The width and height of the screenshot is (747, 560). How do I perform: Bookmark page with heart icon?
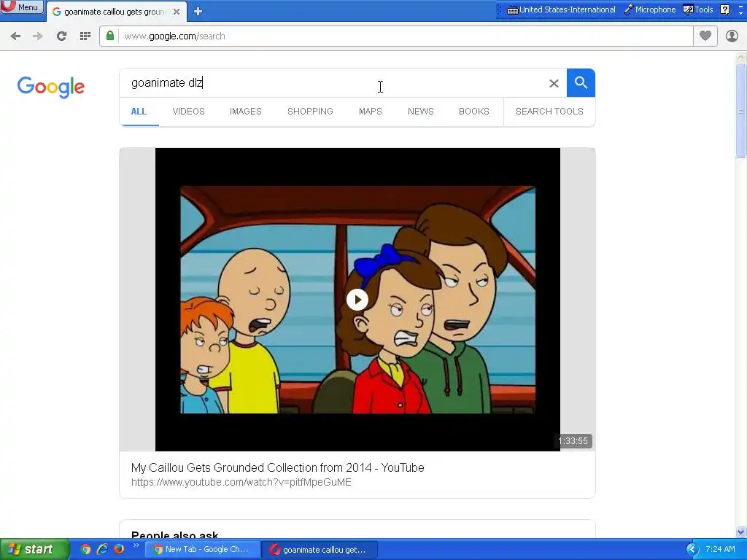[x=705, y=36]
